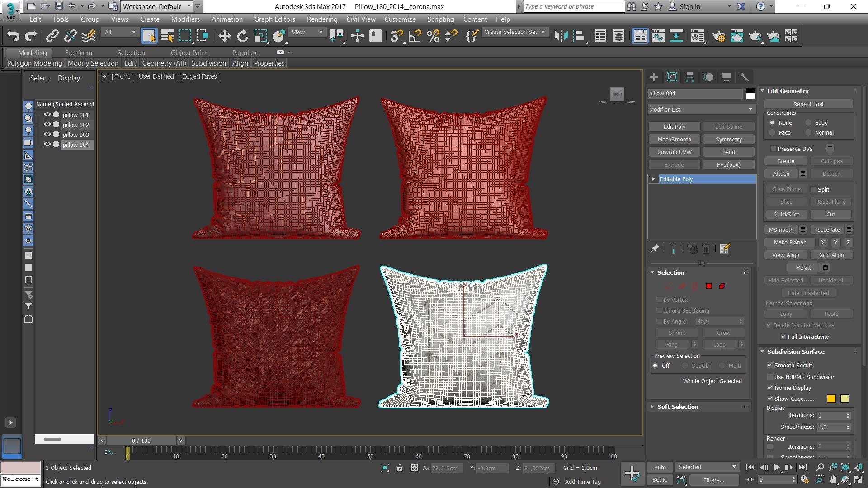Switch to the Freeform ribbon tab
Viewport: 868px width, 488px height.
point(78,52)
